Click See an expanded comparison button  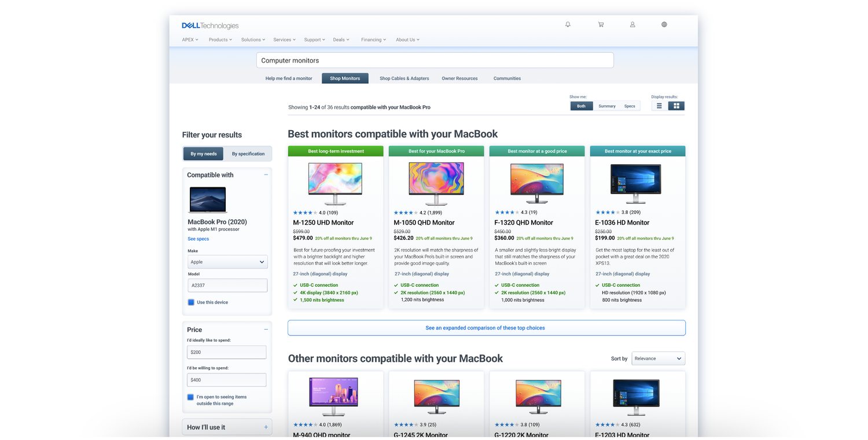[487, 328]
